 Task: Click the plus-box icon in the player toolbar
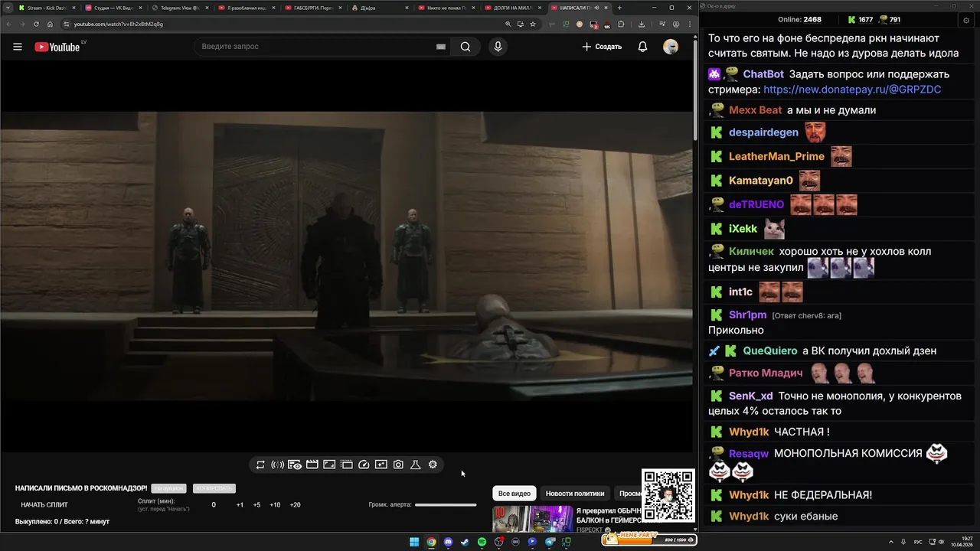tap(381, 465)
